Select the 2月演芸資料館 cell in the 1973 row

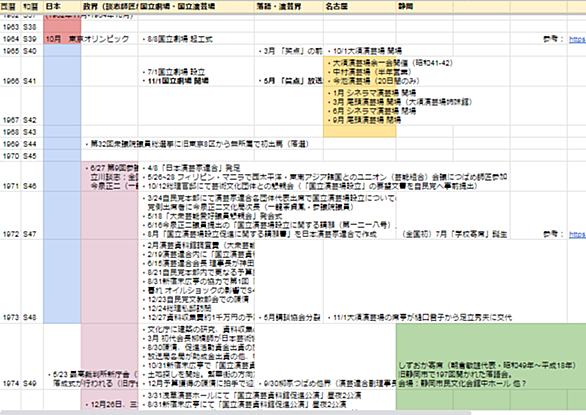[196, 282]
